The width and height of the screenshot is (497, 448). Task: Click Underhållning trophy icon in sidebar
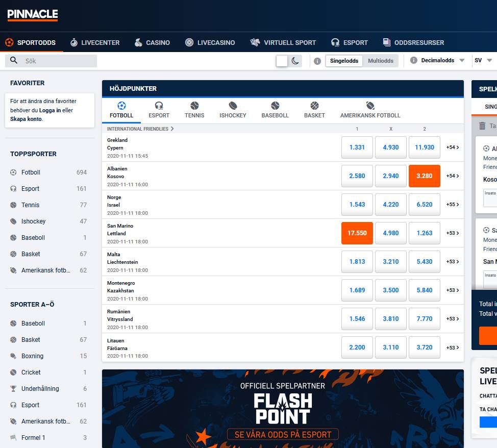(13, 389)
